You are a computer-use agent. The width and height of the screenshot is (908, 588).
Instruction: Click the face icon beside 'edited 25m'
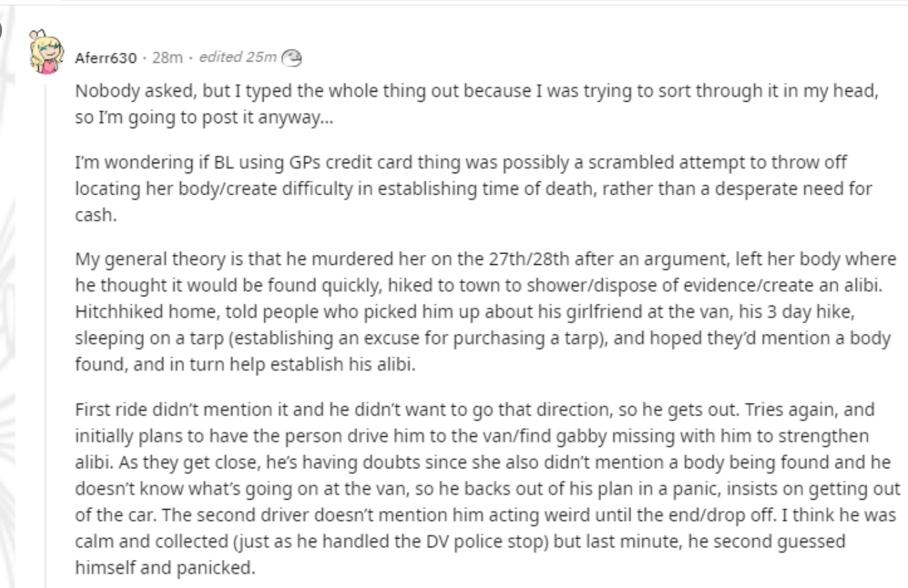pos(292,58)
